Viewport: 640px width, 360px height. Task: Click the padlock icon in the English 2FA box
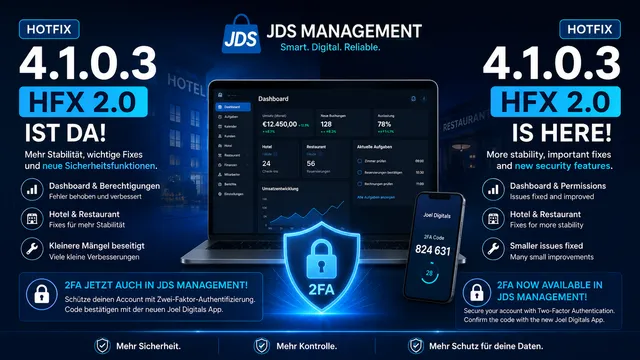[477, 293]
